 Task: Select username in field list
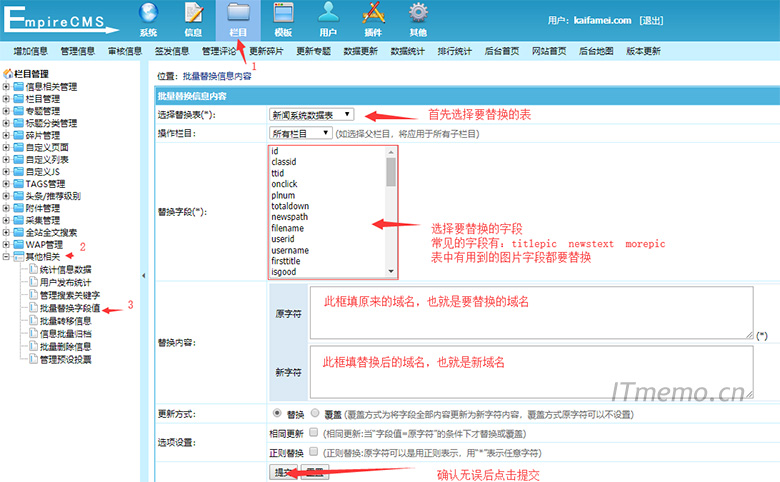click(290, 250)
